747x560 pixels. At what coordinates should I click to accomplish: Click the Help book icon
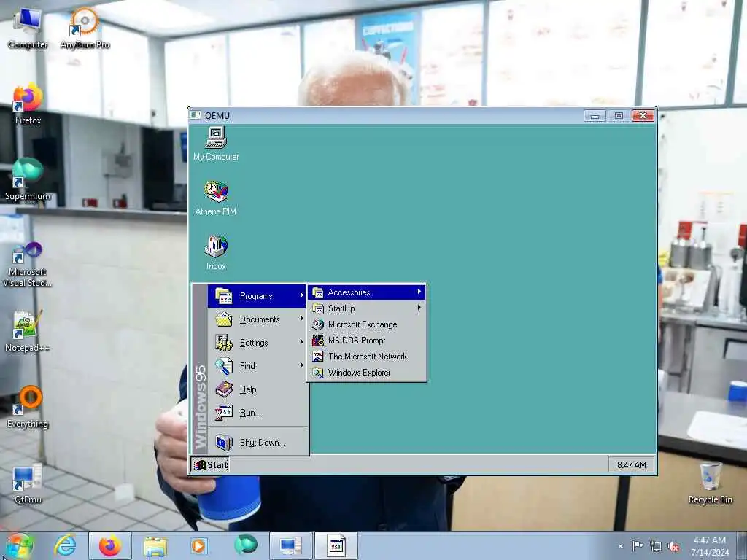coord(223,389)
